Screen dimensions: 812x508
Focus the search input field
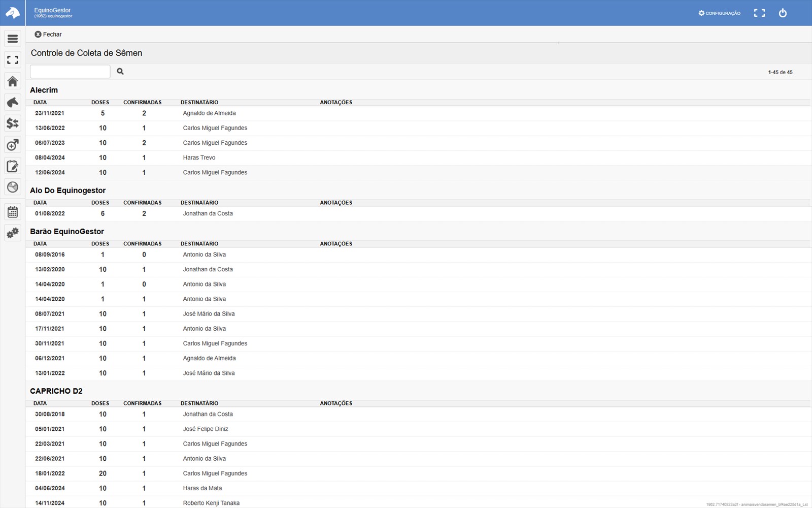(70, 72)
